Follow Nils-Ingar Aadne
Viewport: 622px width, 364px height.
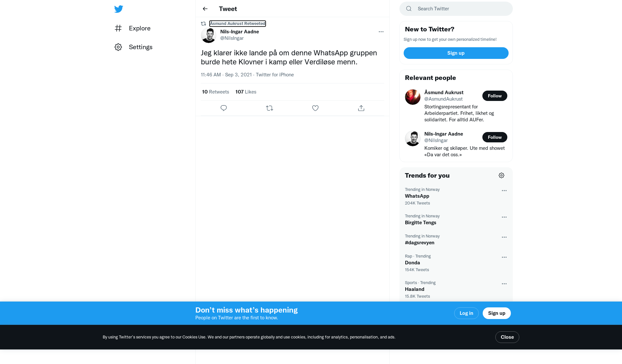click(x=495, y=137)
